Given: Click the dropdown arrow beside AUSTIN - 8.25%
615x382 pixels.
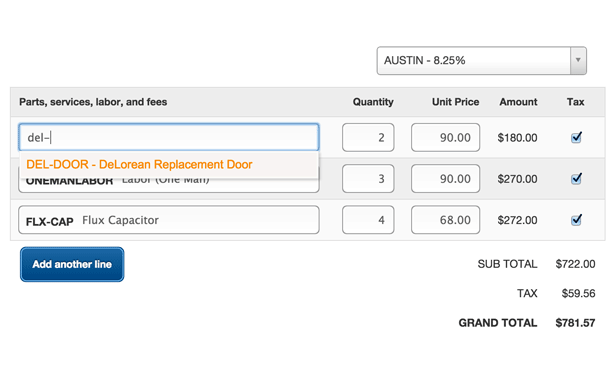Looking at the screenshot, I should pyautogui.click(x=578, y=60).
